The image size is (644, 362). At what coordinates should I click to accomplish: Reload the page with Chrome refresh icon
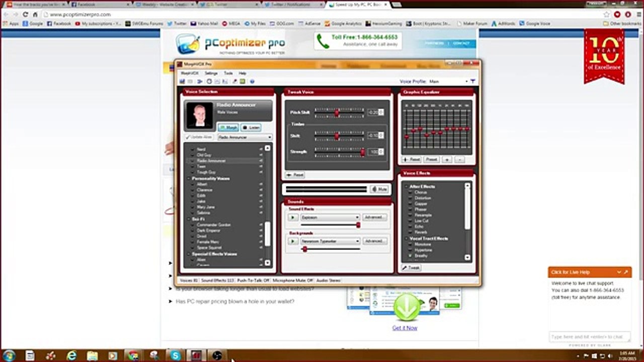(x=25, y=15)
